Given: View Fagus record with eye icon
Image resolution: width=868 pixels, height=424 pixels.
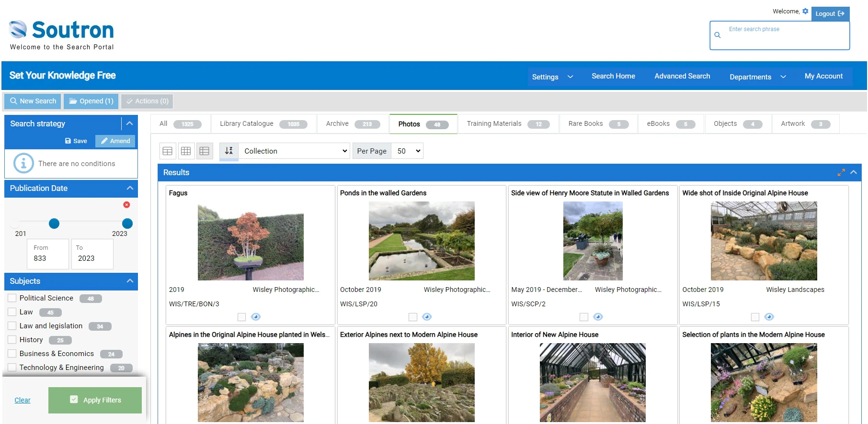Looking at the screenshot, I should [256, 317].
